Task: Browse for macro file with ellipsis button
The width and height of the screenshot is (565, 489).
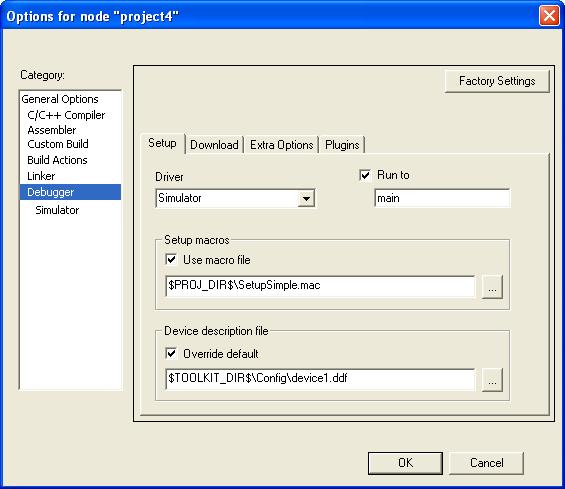Action: 492,287
